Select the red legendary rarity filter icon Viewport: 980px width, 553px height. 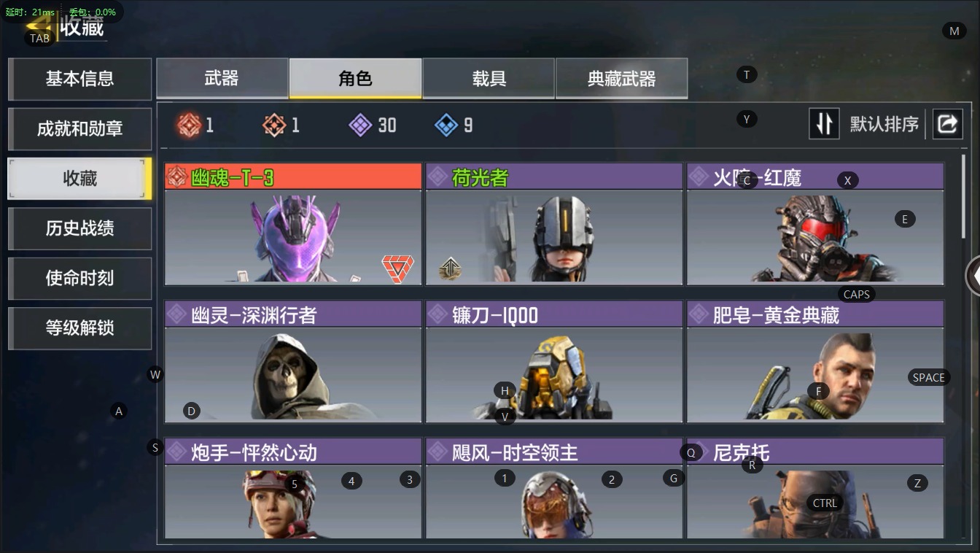click(x=189, y=125)
